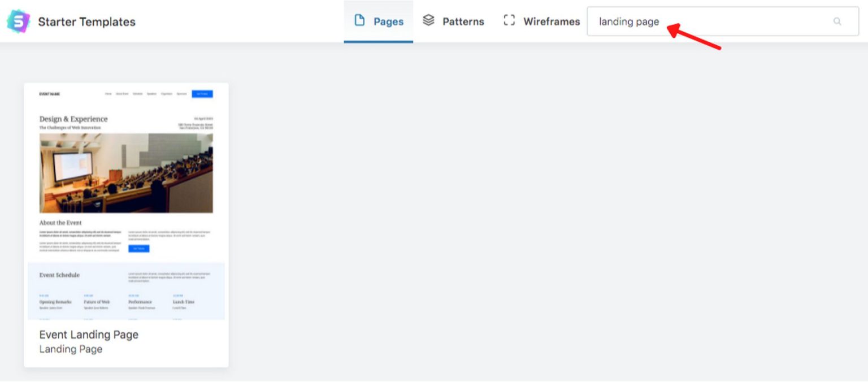The image size is (868, 382).
Task: Click the 'Starter Templates' header title
Action: pos(86,22)
